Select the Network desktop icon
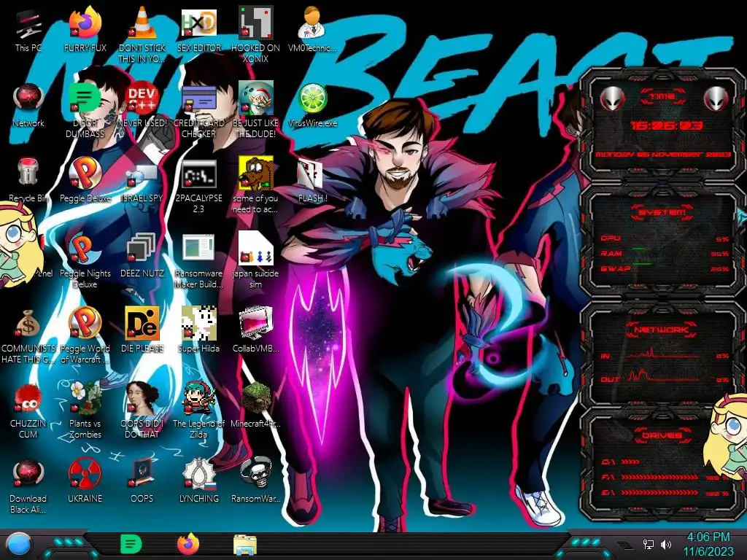Image resolution: width=747 pixels, height=560 pixels. point(28,106)
